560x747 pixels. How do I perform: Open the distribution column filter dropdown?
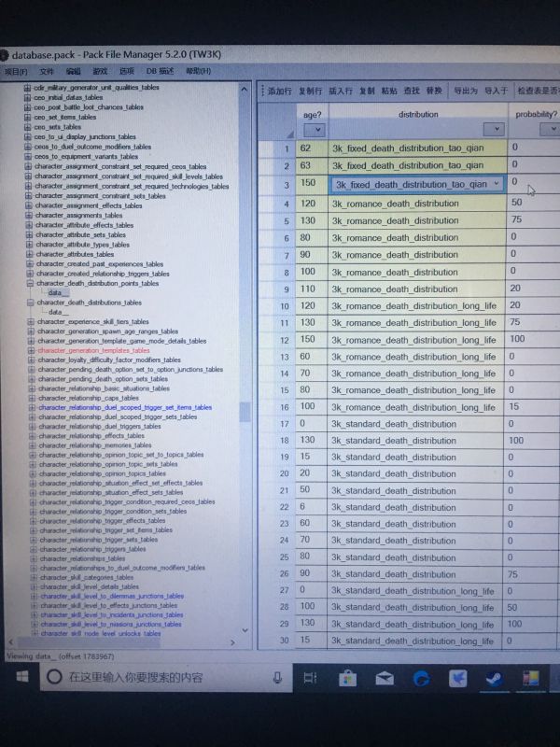[x=493, y=129]
